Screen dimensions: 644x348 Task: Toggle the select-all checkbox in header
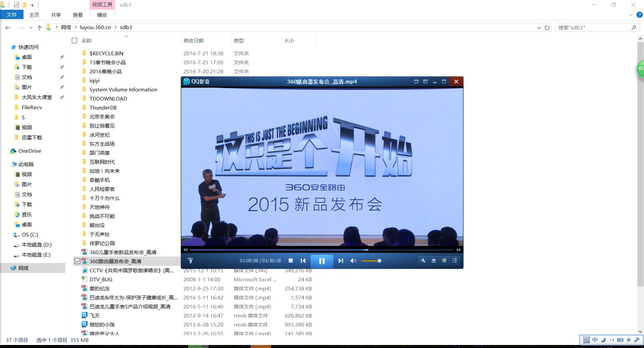click(x=74, y=41)
